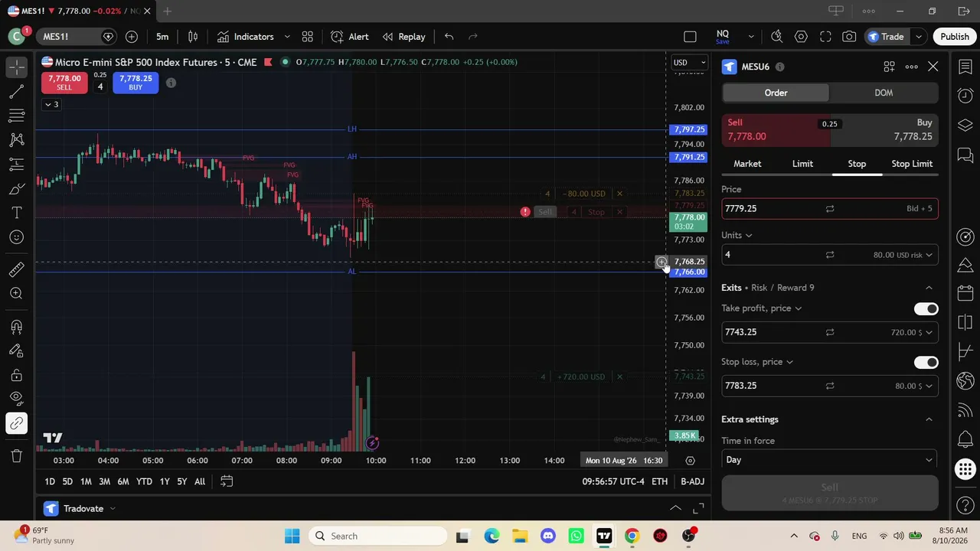
Task: Toggle magnet mode in left toolbar
Action: [16, 327]
